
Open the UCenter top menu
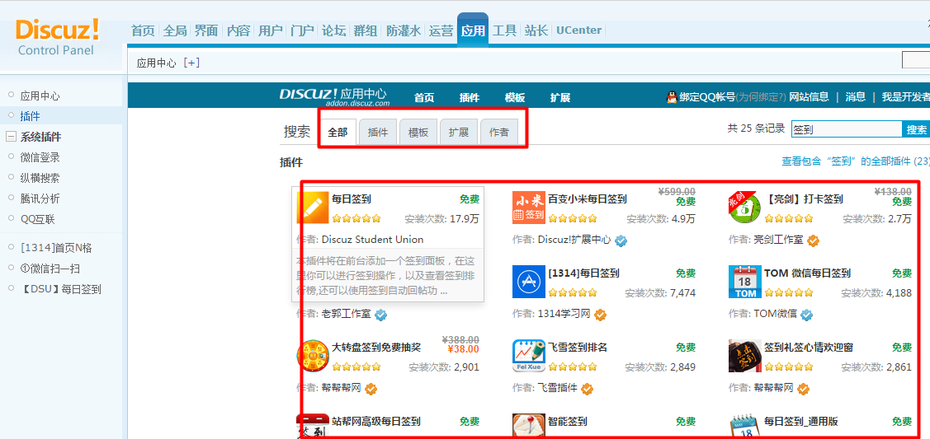(579, 31)
